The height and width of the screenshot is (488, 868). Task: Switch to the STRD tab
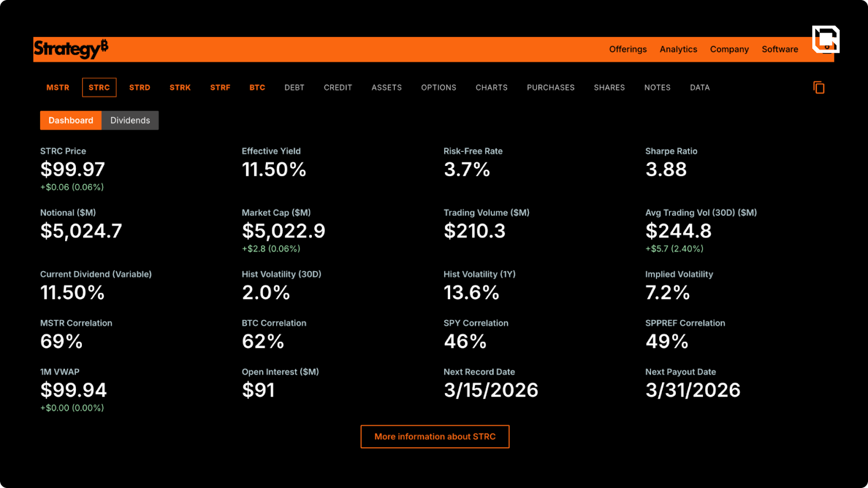point(139,87)
